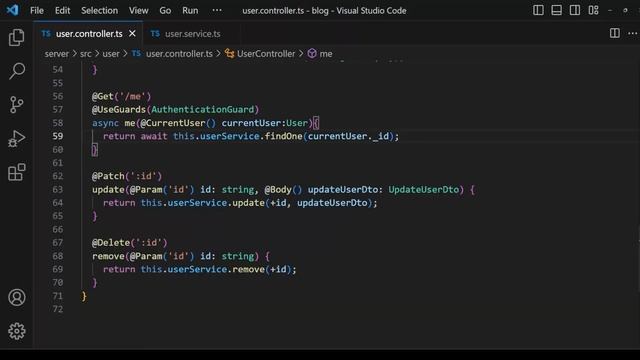The height and width of the screenshot is (360, 640).
Task: Click the TS file icon in breadcrumb
Action: (x=136, y=53)
